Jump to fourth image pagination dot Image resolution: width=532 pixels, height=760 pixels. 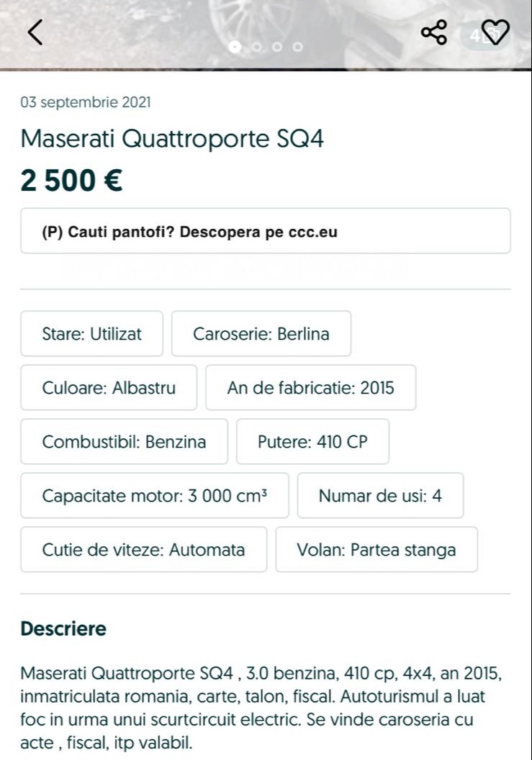pyautogui.click(x=297, y=47)
